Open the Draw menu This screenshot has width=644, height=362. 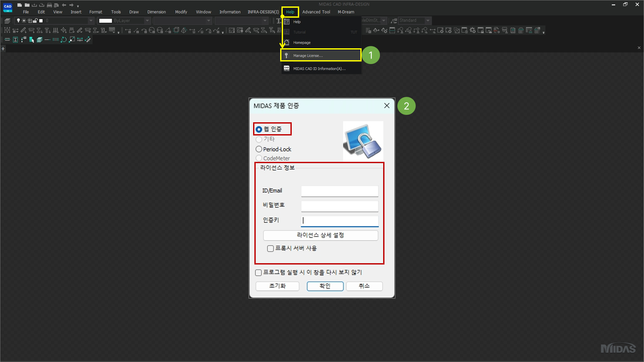click(x=134, y=12)
